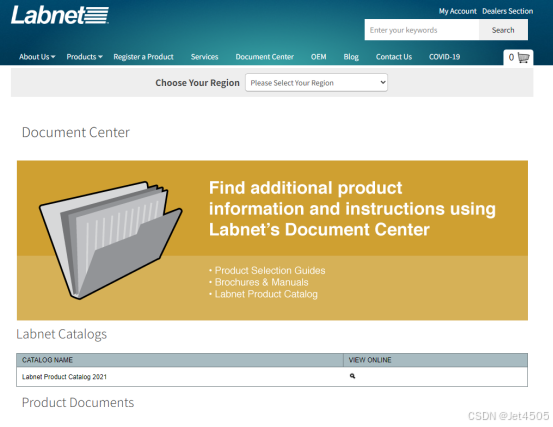Screen dimensions: 553x427
Task: Focus the keyword search field
Action: click(422, 30)
